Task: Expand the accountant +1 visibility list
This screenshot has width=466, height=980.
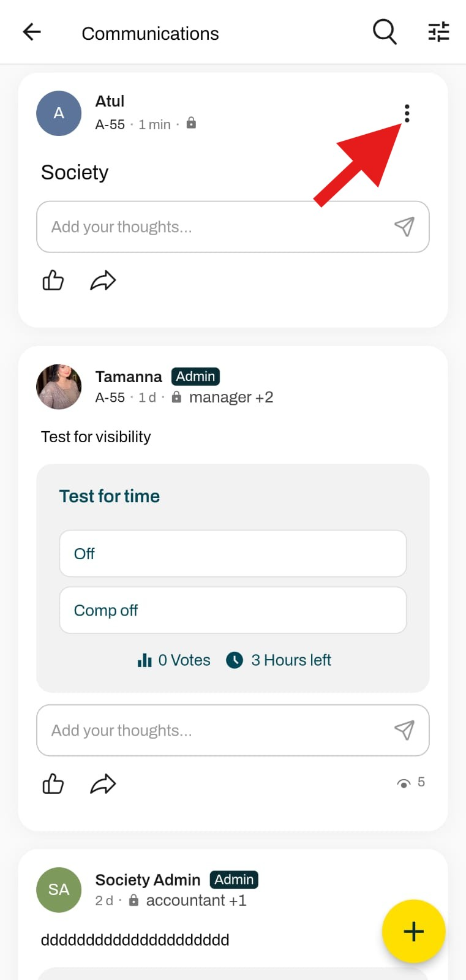Action: coord(196,900)
